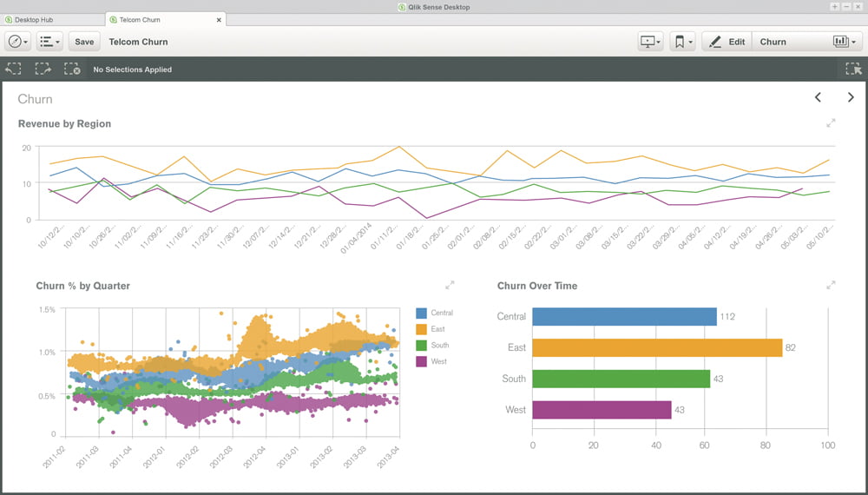Open the storytelling monitor dropdown
Viewport: 868px width, 495px height.
click(650, 41)
